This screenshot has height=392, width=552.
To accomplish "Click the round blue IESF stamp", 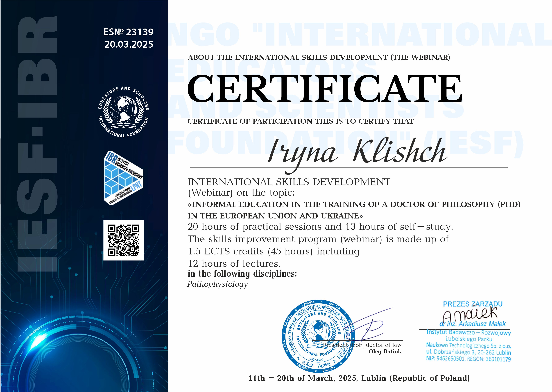I will tap(318, 336).
